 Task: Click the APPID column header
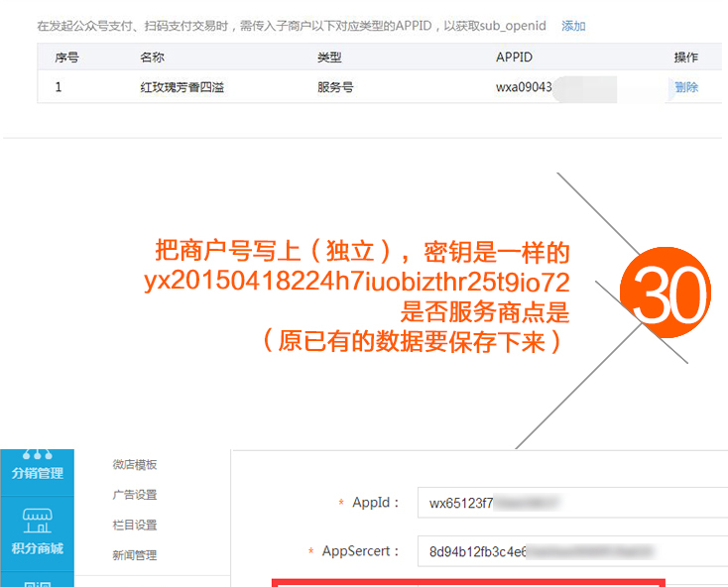(514, 58)
